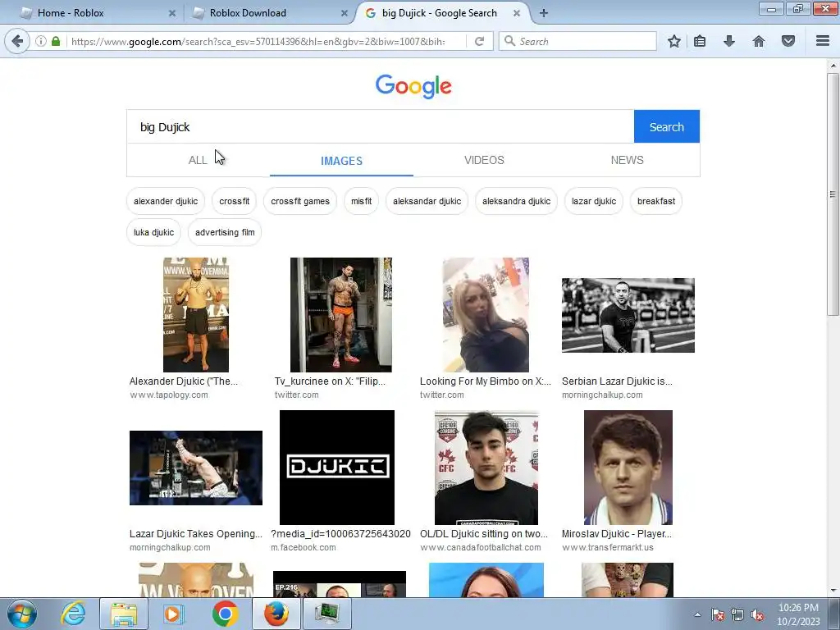Viewport: 840px width, 630px height.
Task: Show site info via the circled i icon
Action: [41, 41]
